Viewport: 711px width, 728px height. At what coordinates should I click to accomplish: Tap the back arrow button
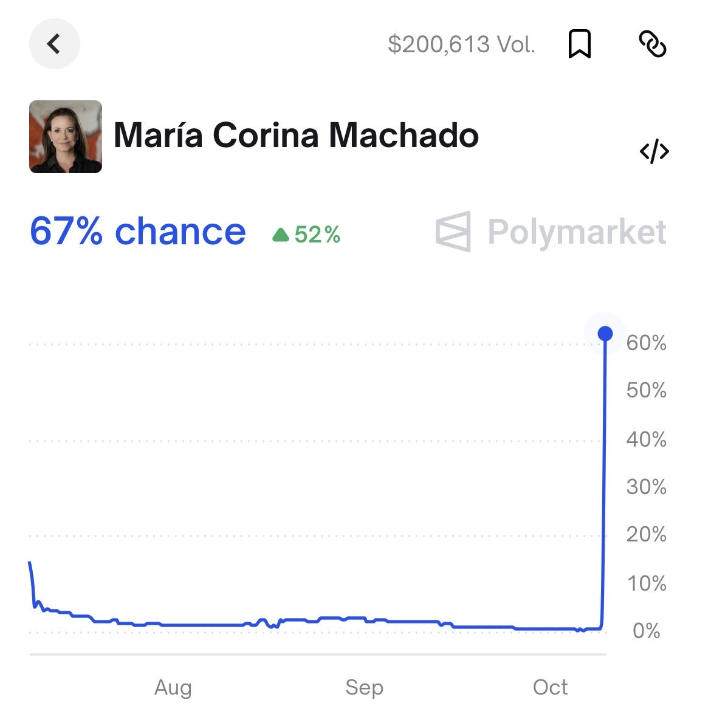click(54, 44)
